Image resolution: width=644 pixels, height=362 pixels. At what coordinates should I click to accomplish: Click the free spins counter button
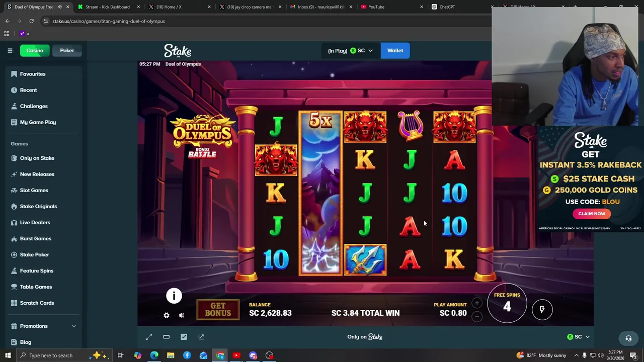[x=507, y=303]
